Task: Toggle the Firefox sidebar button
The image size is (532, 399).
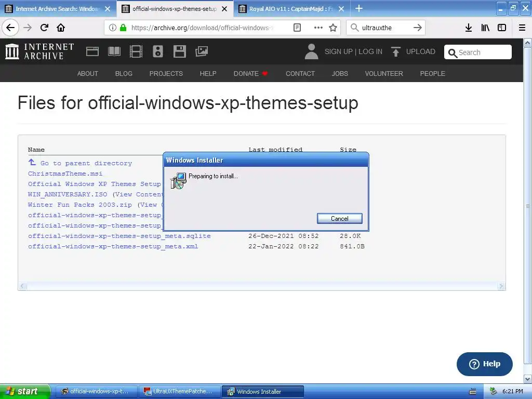Action: point(502,28)
